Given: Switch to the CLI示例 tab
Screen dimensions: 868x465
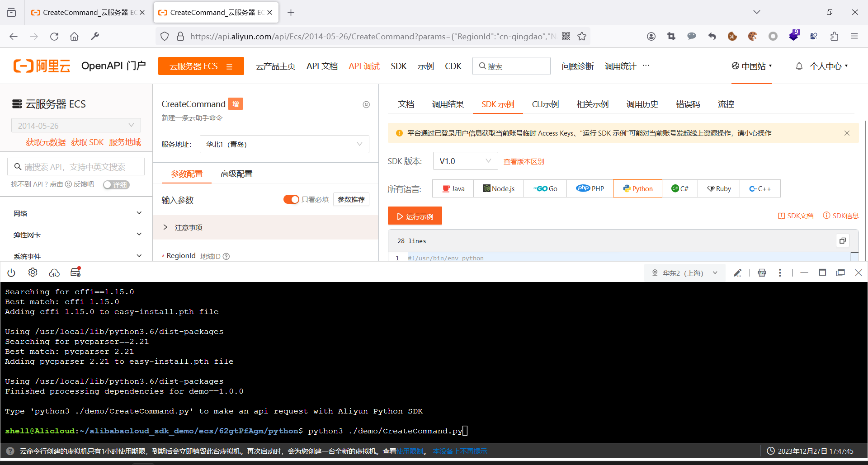Looking at the screenshot, I should click(545, 104).
